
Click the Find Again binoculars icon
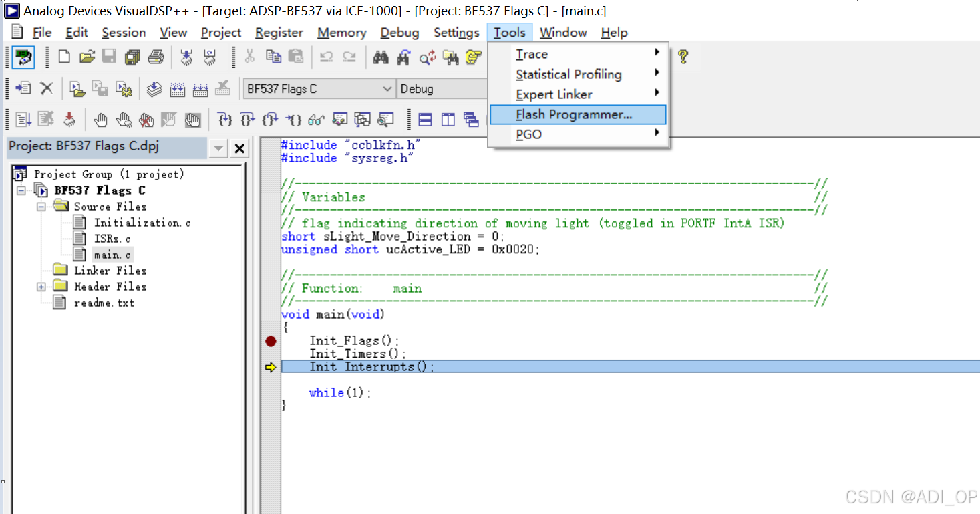click(x=403, y=57)
